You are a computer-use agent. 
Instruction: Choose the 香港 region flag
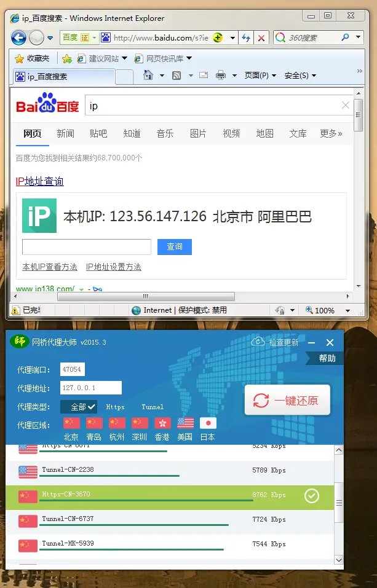pyautogui.click(x=162, y=423)
